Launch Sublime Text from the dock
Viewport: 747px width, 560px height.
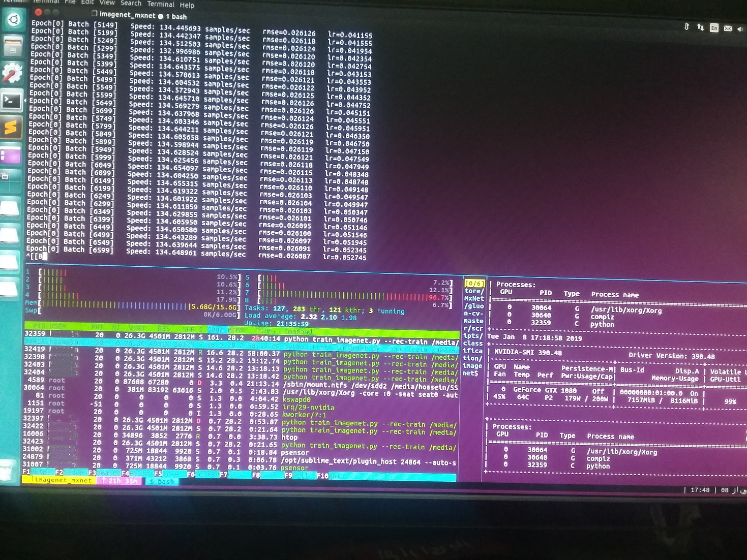(x=10, y=125)
